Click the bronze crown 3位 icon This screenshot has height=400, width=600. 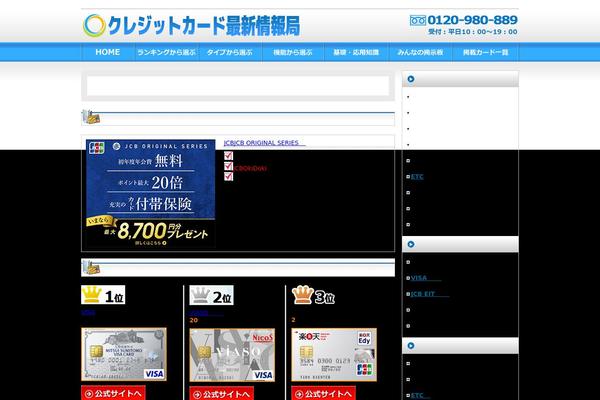coord(313,296)
